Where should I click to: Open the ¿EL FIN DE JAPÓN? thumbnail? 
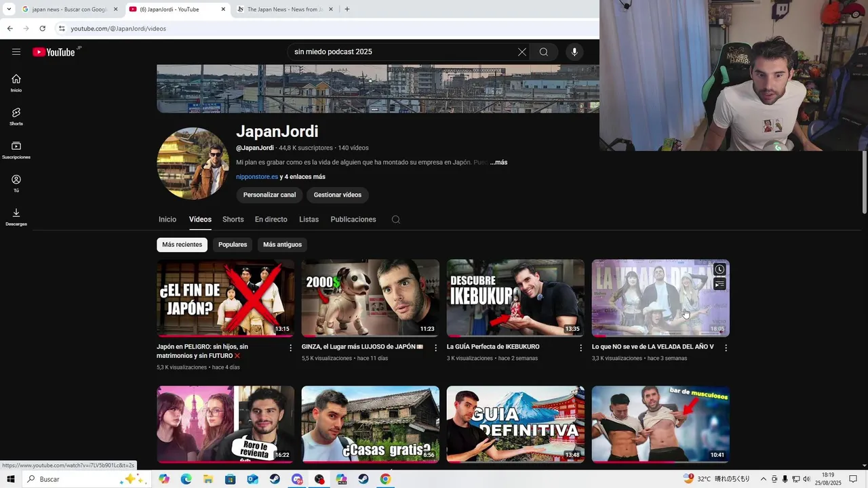pos(225,298)
